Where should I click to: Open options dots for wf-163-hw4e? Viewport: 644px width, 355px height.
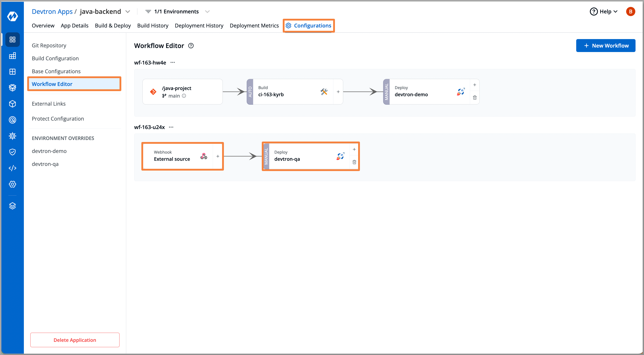click(173, 62)
